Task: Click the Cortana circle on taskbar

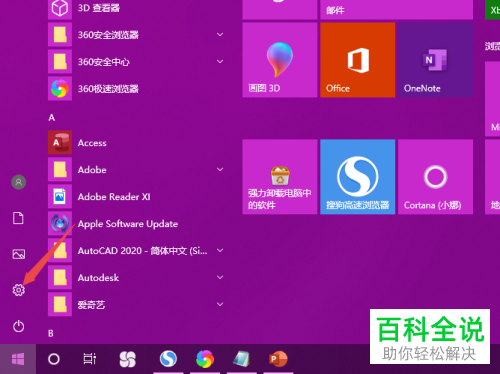Action: tap(54, 359)
